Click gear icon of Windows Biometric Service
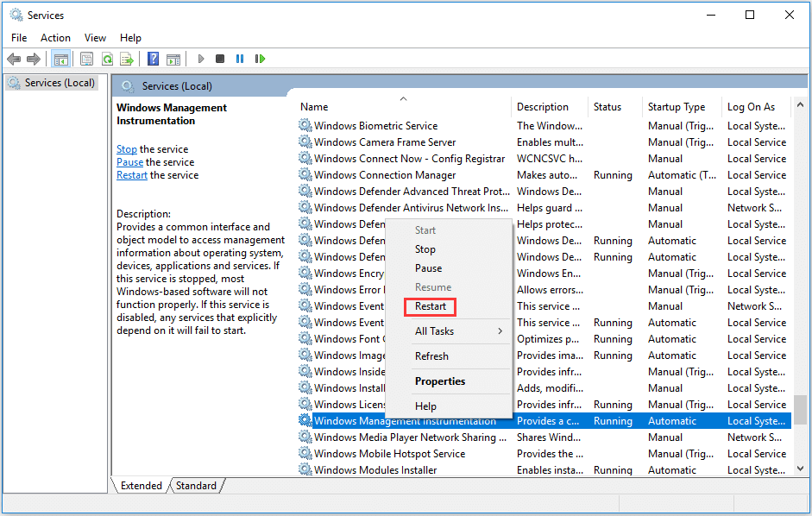 (305, 125)
